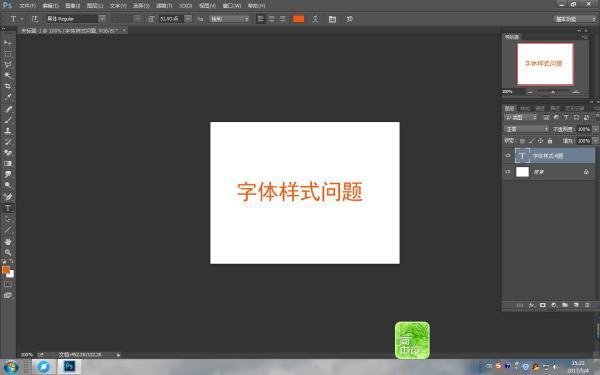This screenshot has height=375, width=600.
Task: Select the History Brush tool
Action: click(8, 142)
